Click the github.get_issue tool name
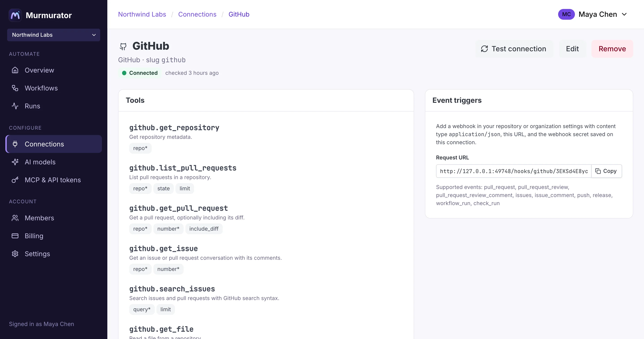The image size is (644, 339). coord(163,249)
